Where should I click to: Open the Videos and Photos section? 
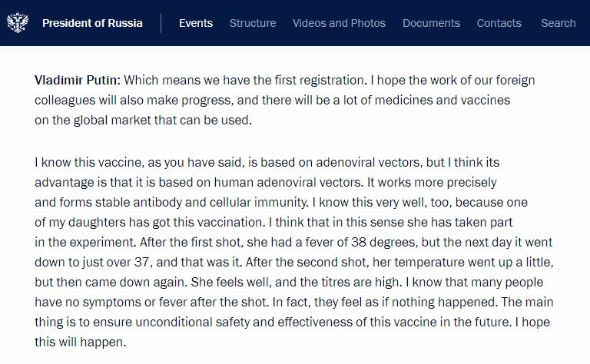coord(339,23)
